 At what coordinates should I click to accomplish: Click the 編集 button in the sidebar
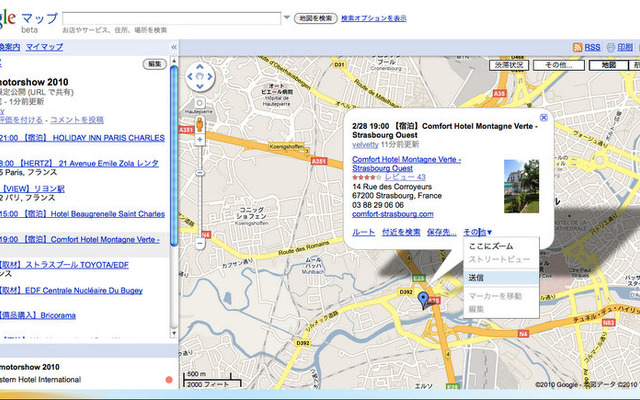[x=155, y=64]
